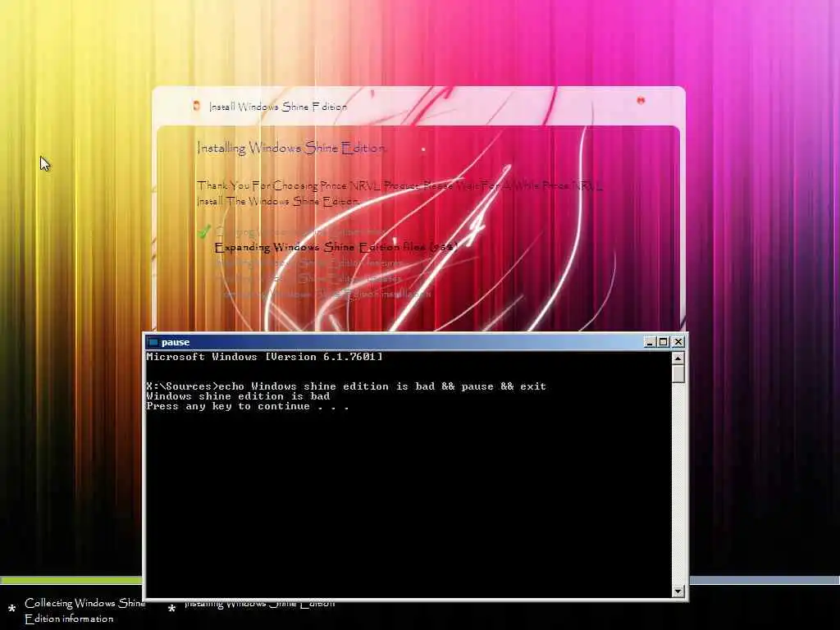840x630 pixels.
Task: Click the green setup progress bar segment
Action: point(72,580)
